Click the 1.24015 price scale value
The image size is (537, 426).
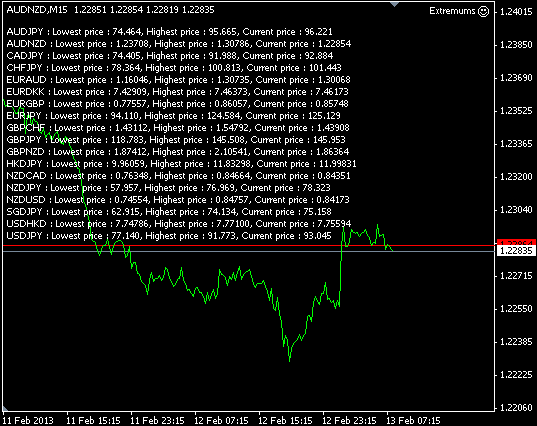[516, 12]
